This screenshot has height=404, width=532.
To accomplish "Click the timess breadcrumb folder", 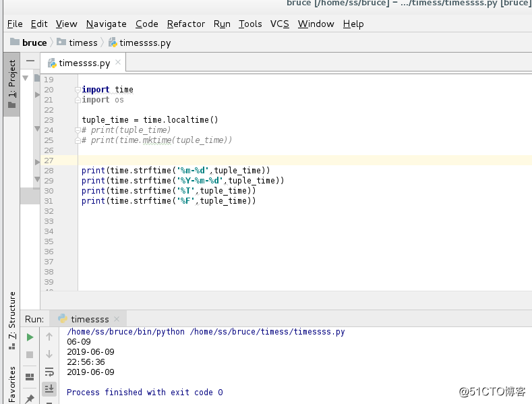I will coord(78,42).
